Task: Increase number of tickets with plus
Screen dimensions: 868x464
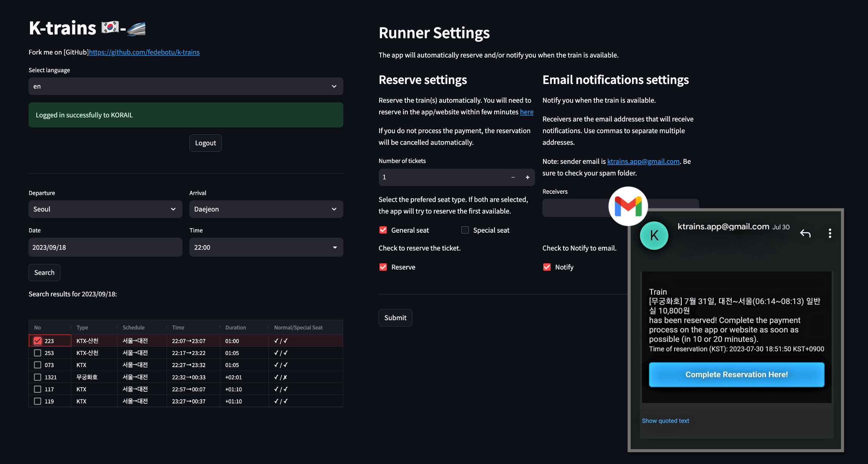Action: [527, 177]
